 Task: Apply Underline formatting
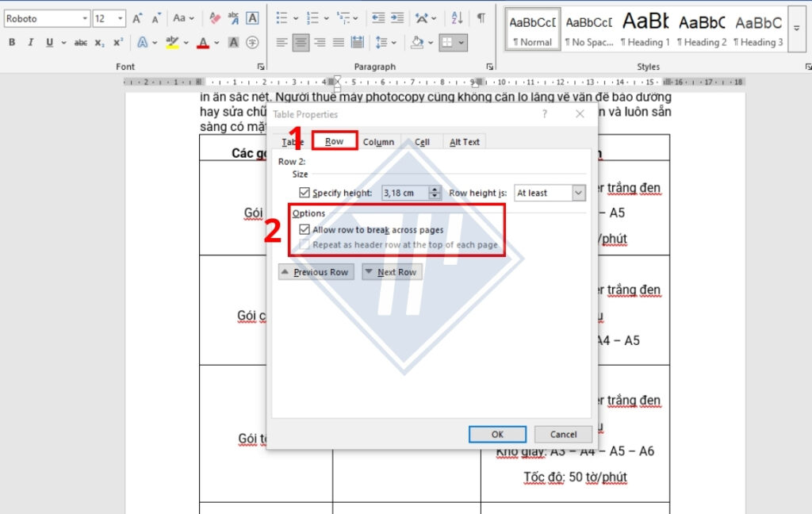50,43
